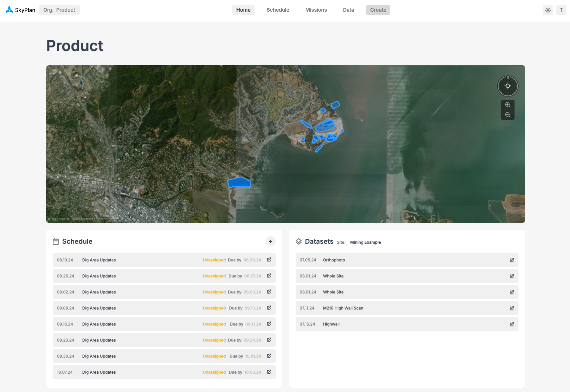The image size is (570, 392).
Task: Select the large blue polygon near the shoreline
Action: [239, 182]
